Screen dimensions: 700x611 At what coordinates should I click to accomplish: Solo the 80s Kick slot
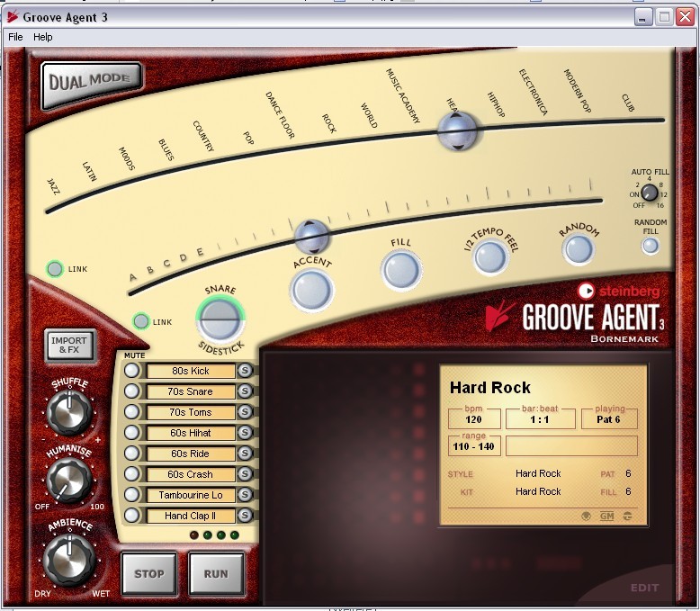click(245, 370)
